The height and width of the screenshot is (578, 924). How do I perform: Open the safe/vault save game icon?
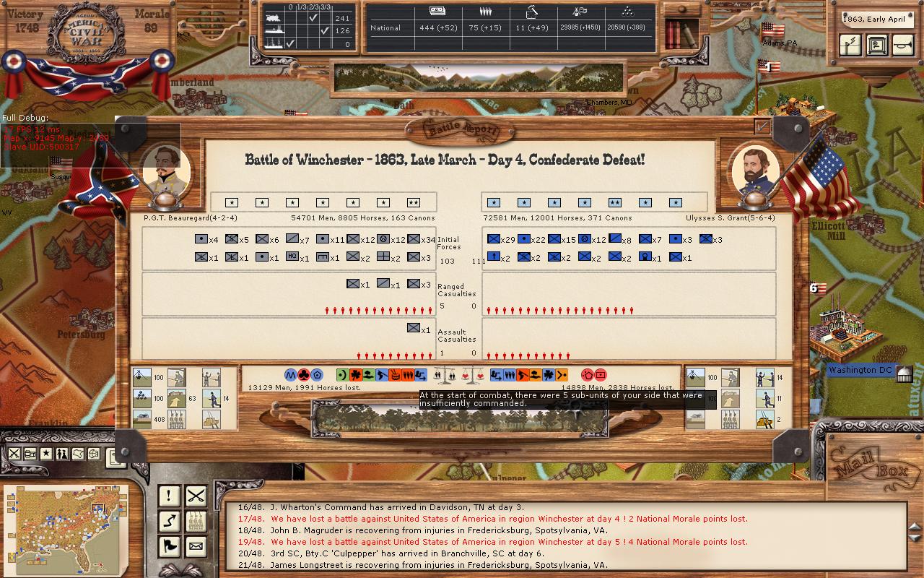[876, 45]
